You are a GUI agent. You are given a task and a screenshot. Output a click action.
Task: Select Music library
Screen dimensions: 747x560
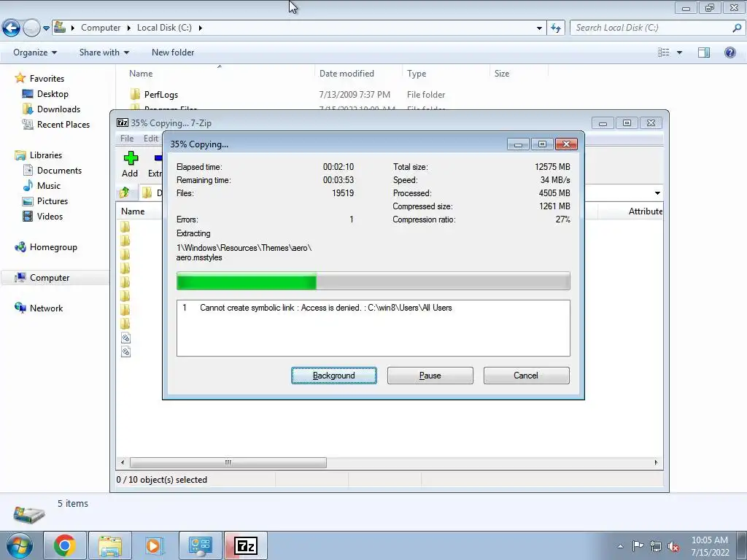49,186
